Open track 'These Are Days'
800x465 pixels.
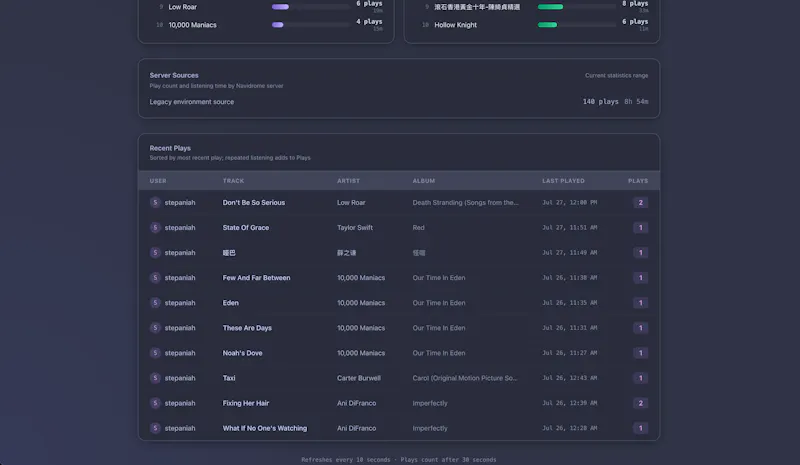tap(247, 328)
